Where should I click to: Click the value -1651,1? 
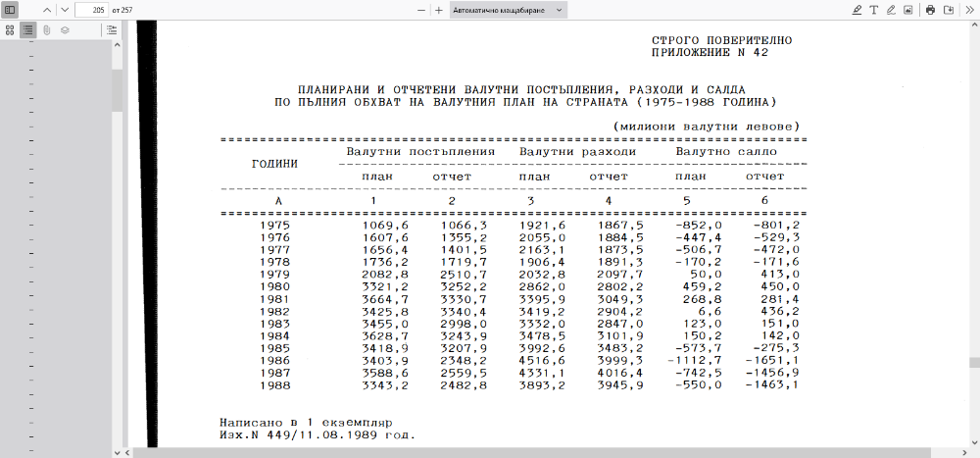point(772,360)
